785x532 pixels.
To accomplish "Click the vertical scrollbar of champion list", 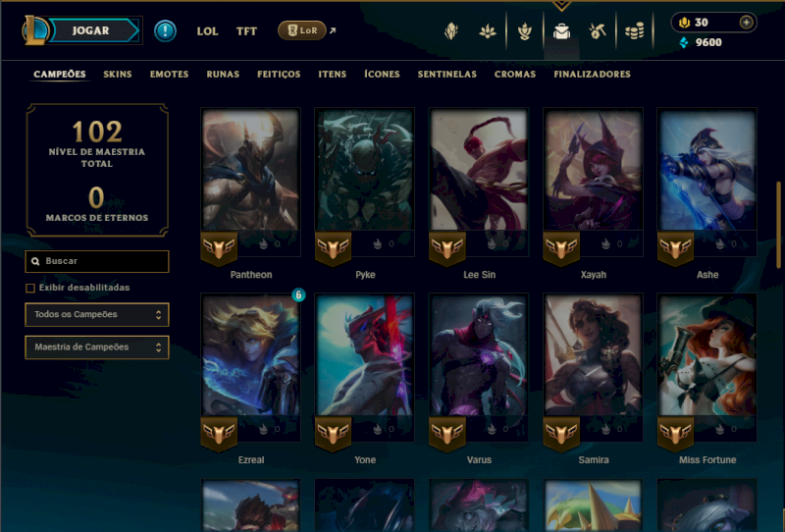I will (x=778, y=226).
